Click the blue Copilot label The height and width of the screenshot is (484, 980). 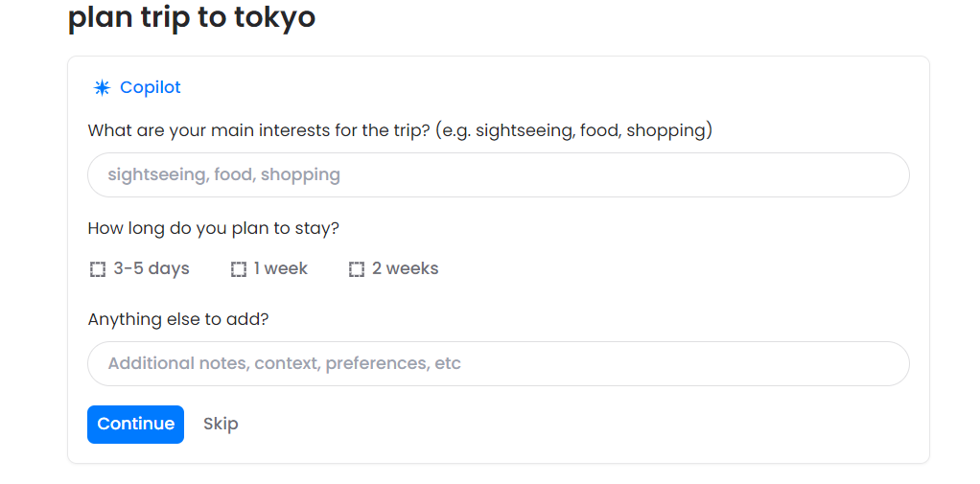click(x=151, y=88)
